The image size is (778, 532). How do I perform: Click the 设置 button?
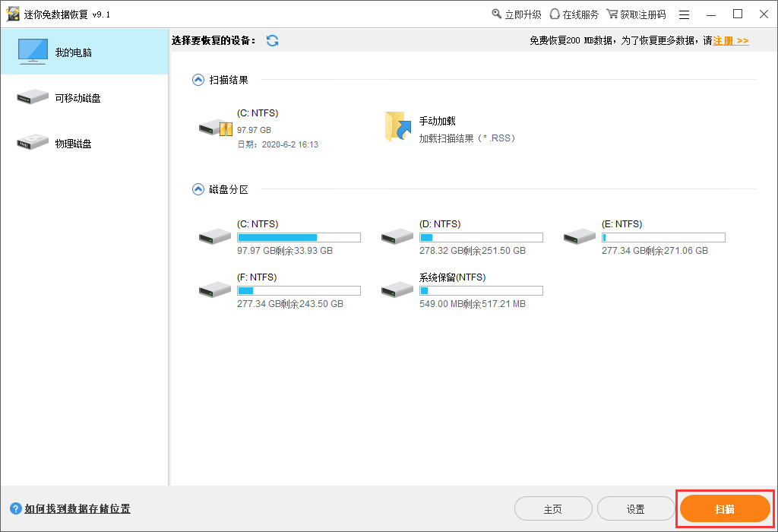pos(636,509)
